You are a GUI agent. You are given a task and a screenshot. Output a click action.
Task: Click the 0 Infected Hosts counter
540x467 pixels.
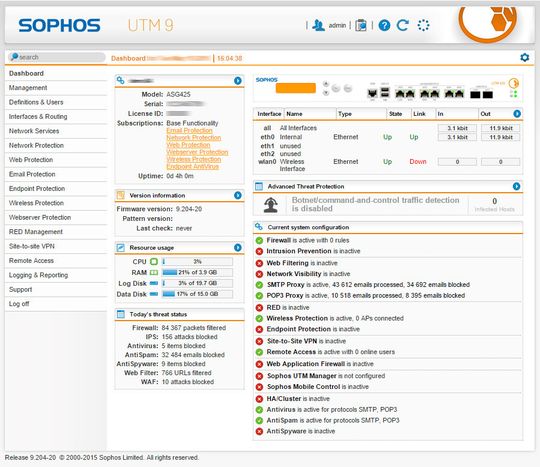tap(494, 205)
